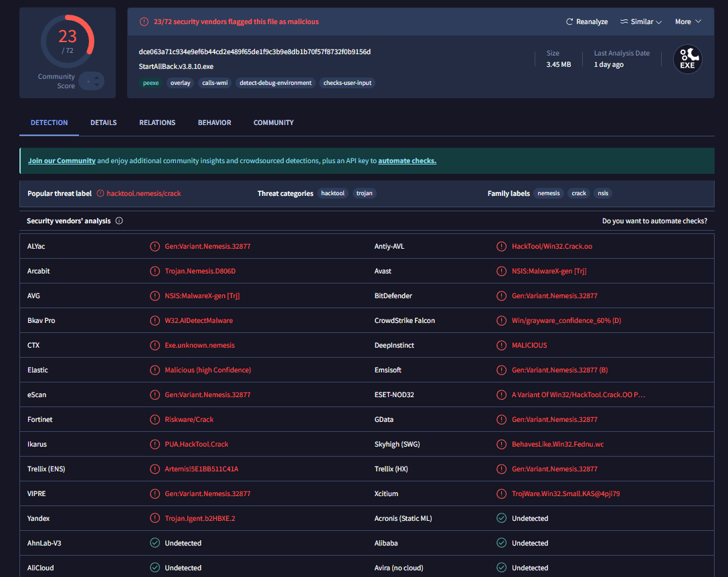Select the nemesis family label

click(549, 193)
